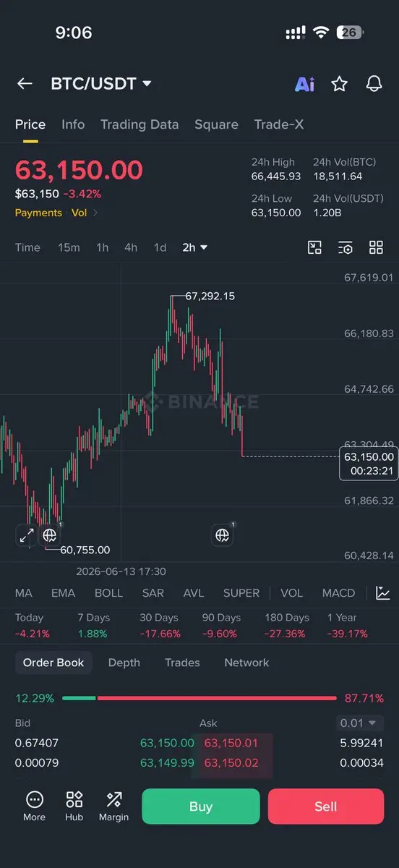Select the Depth tab
Image resolution: width=399 pixels, height=868 pixels.
[124, 663]
